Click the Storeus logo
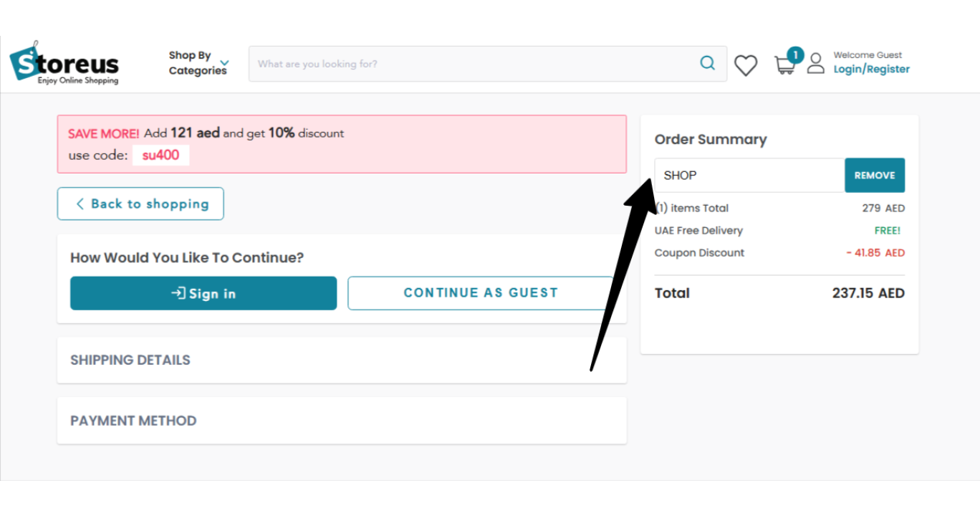 [x=64, y=63]
